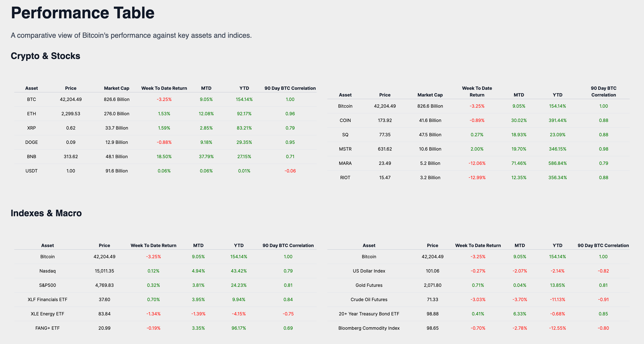The image size is (644, 344).
Task: Click US Dollar Index asset name
Action: coord(369,271)
